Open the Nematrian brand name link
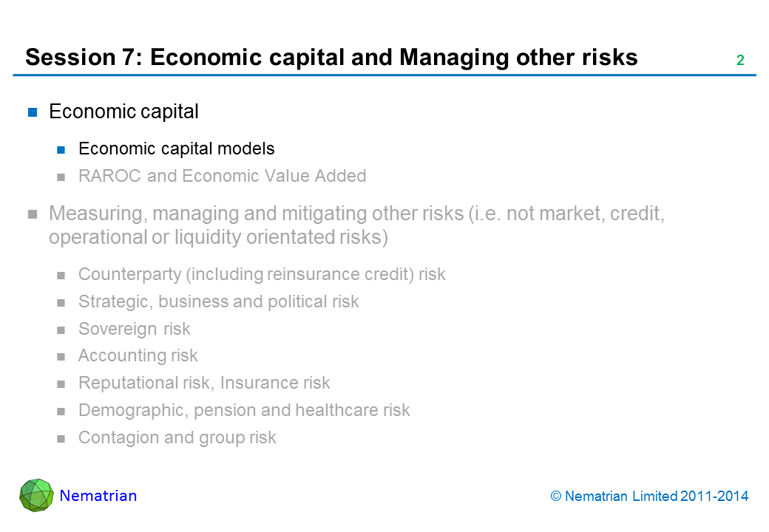 pos(98,496)
